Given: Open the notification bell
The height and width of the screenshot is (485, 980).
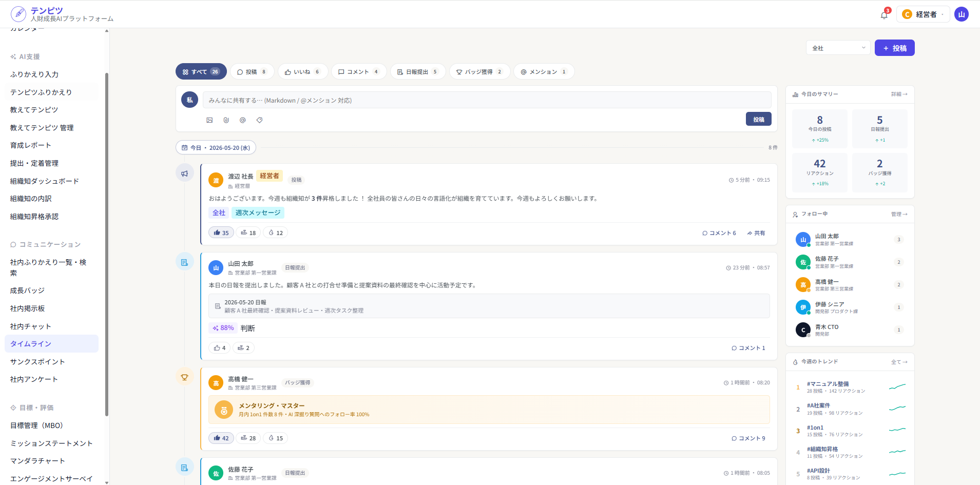Looking at the screenshot, I should click(884, 14).
